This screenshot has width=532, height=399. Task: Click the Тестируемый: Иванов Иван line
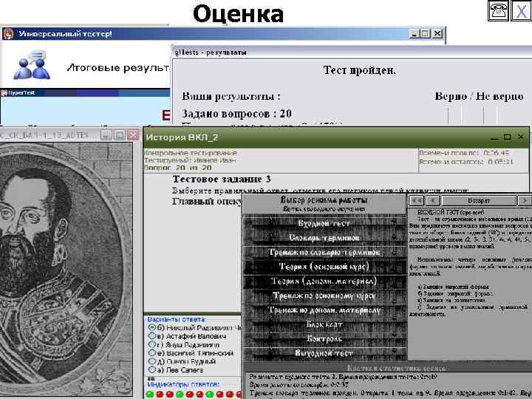point(190,160)
